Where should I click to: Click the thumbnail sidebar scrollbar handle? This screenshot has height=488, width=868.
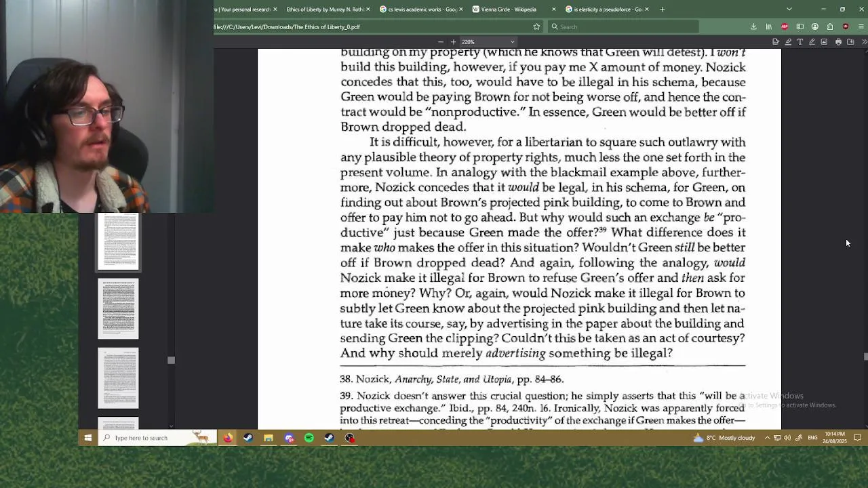point(171,361)
